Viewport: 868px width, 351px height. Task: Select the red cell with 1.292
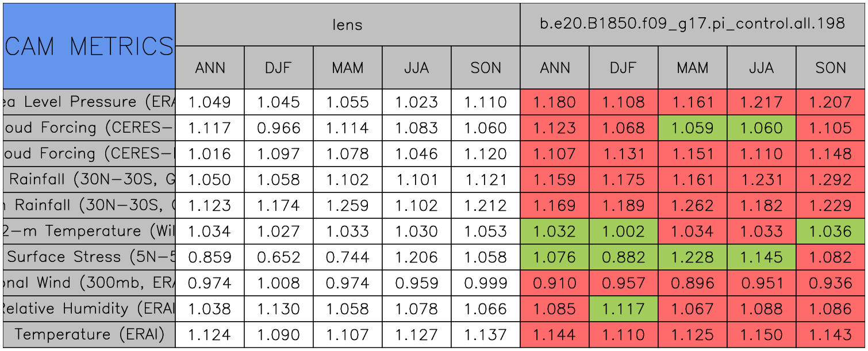(x=830, y=180)
